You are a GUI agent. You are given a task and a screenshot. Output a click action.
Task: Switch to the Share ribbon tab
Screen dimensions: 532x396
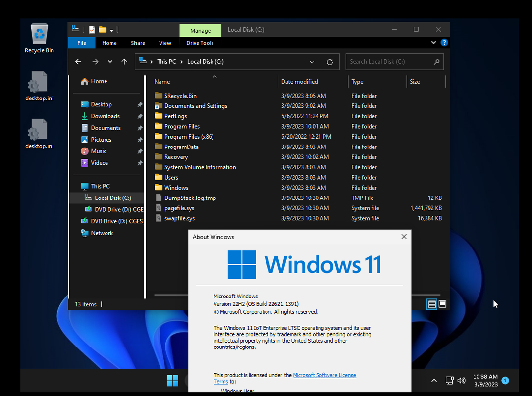(x=138, y=43)
